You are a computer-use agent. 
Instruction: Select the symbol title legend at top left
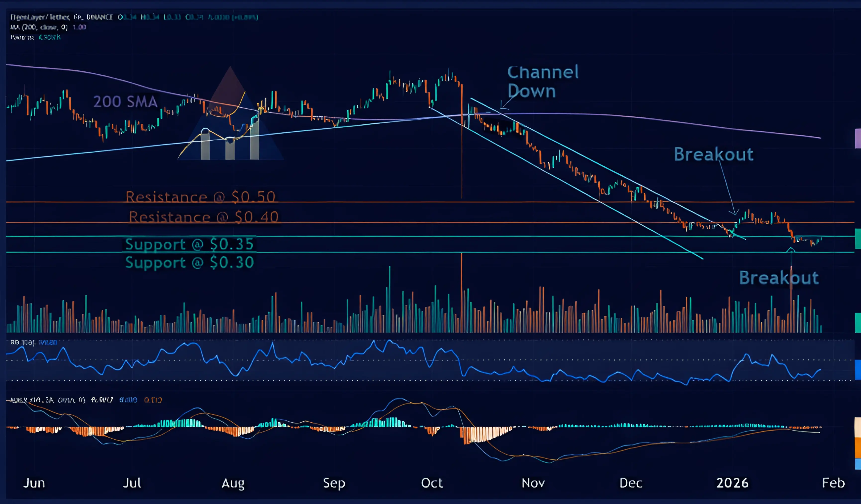61,17
